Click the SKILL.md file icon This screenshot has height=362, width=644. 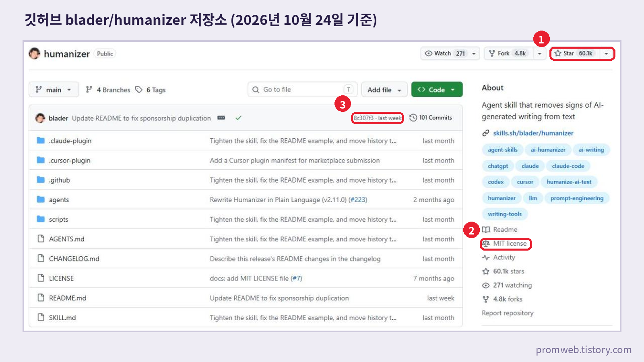point(41,318)
